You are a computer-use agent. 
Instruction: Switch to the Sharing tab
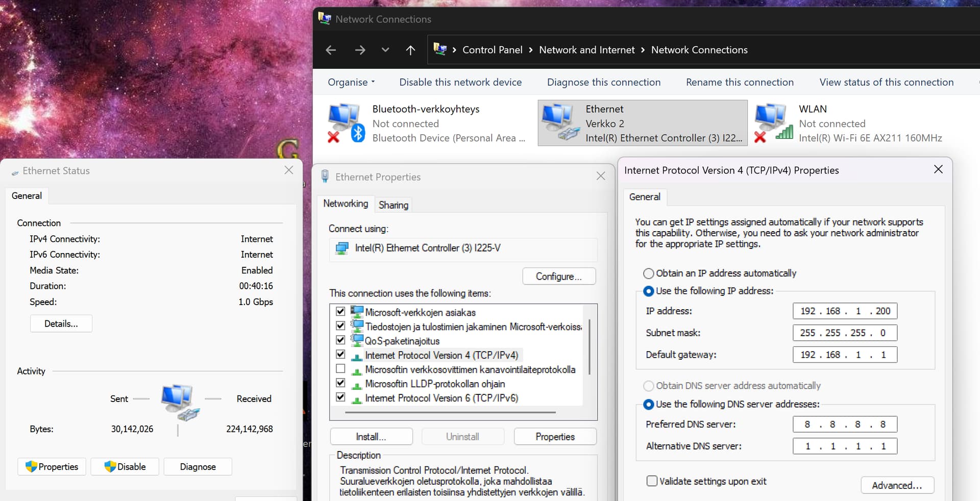click(x=393, y=205)
